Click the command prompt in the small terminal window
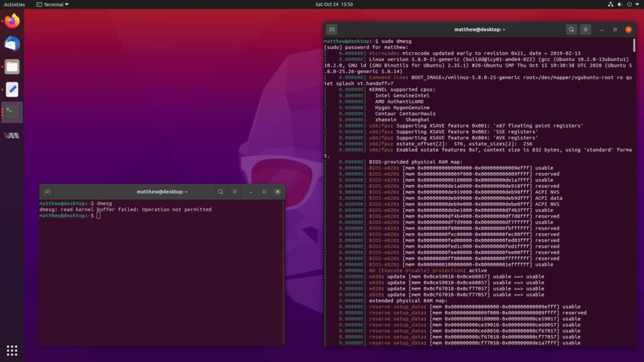644x362 pixels. [98, 216]
